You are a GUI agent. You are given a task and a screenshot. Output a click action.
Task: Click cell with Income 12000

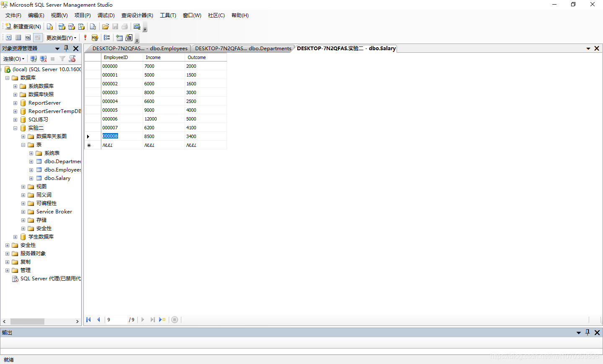click(x=164, y=119)
